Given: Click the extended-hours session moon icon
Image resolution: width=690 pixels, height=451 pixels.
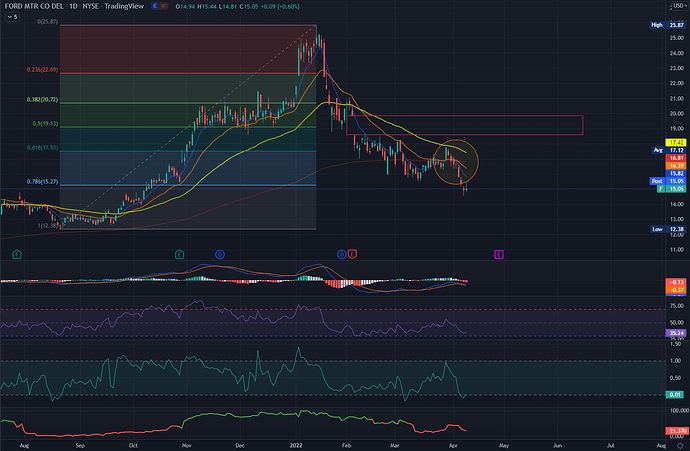Looking at the screenshot, I should [155, 6].
